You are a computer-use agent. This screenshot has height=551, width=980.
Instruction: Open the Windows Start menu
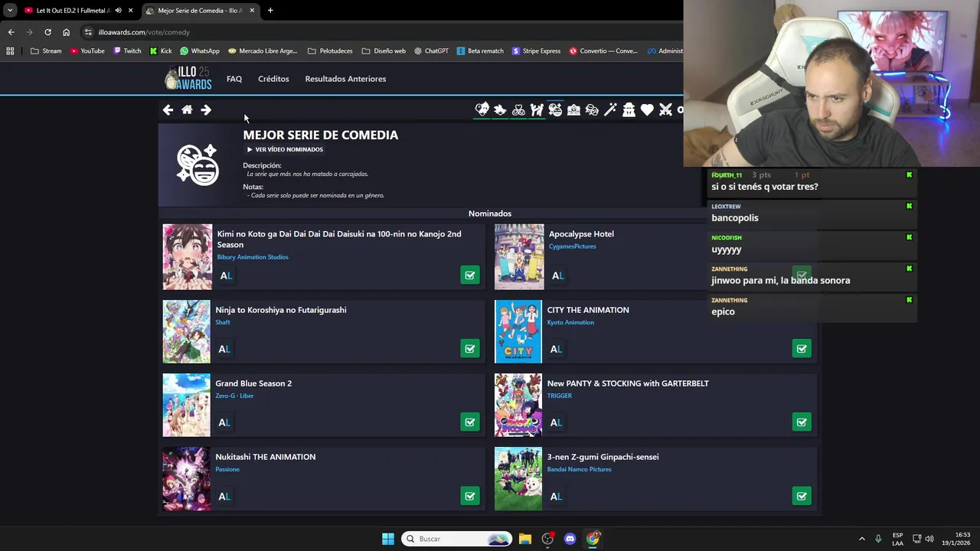click(388, 539)
